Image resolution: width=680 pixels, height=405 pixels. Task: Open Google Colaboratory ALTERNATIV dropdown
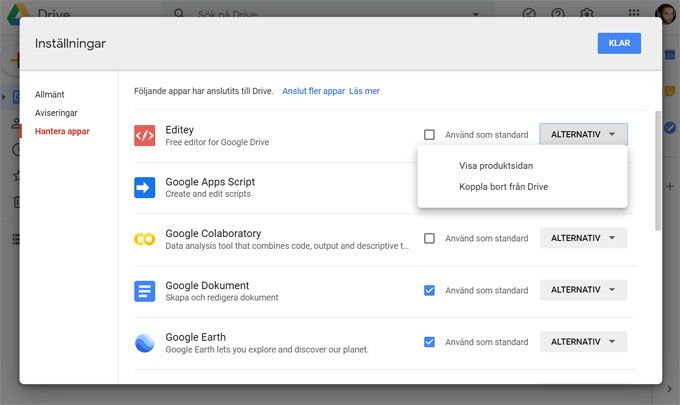pyautogui.click(x=583, y=238)
